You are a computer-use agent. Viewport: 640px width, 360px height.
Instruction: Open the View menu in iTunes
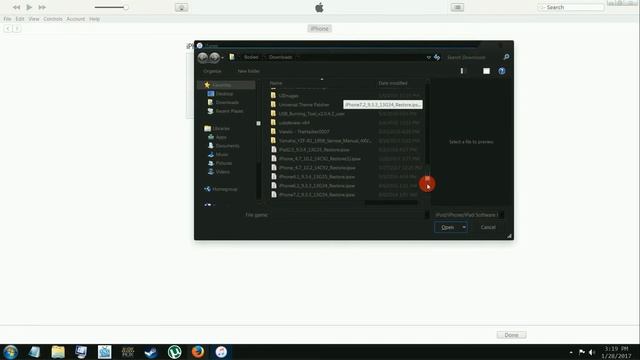click(x=34, y=19)
